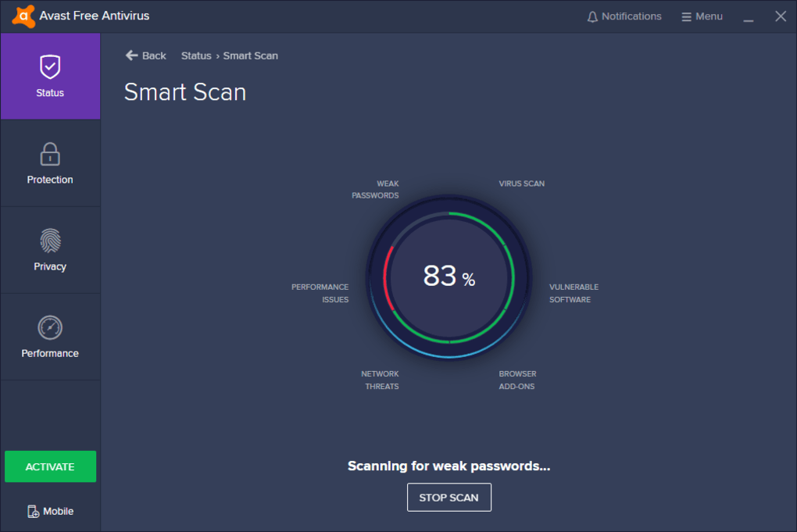Image resolution: width=797 pixels, height=532 pixels.
Task: Go to Status in the breadcrumb
Action: pyautogui.click(x=196, y=55)
